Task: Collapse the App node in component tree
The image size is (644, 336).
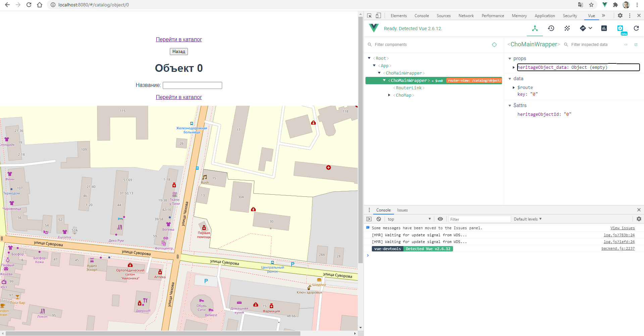Action: point(374,65)
